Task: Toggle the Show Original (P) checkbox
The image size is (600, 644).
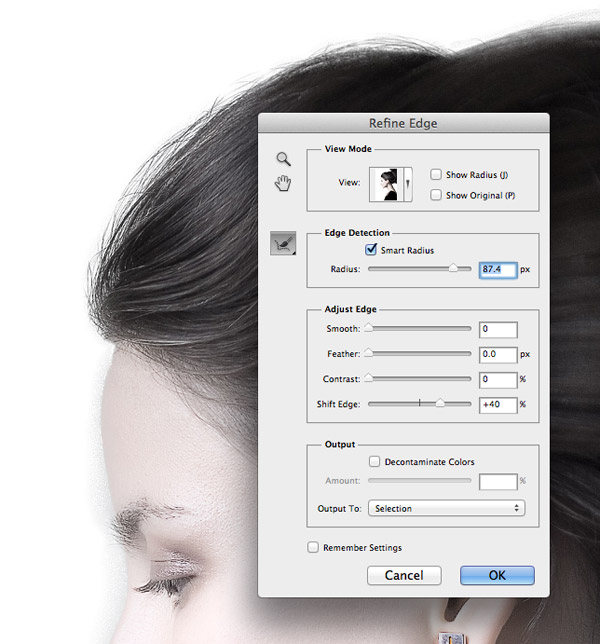Action: [x=436, y=195]
